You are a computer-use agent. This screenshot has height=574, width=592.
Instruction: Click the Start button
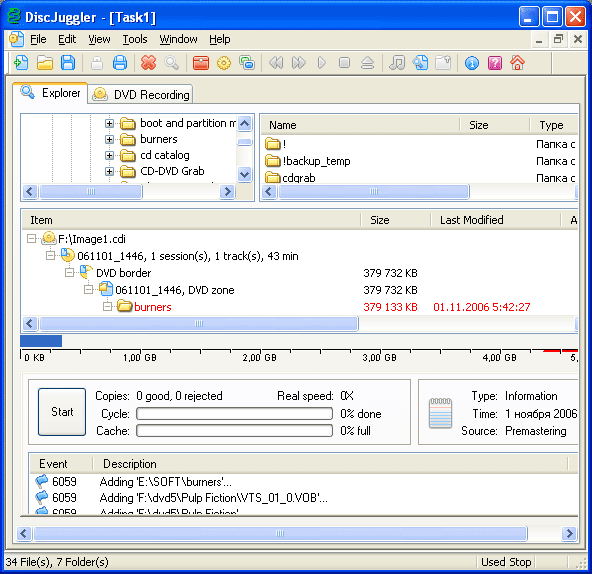[62, 412]
